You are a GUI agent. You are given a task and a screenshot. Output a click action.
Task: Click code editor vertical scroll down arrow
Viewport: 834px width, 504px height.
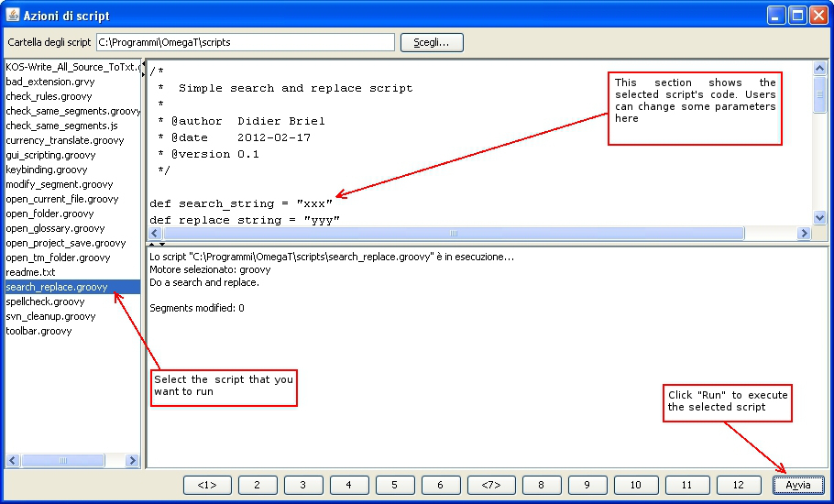pos(820,218)
